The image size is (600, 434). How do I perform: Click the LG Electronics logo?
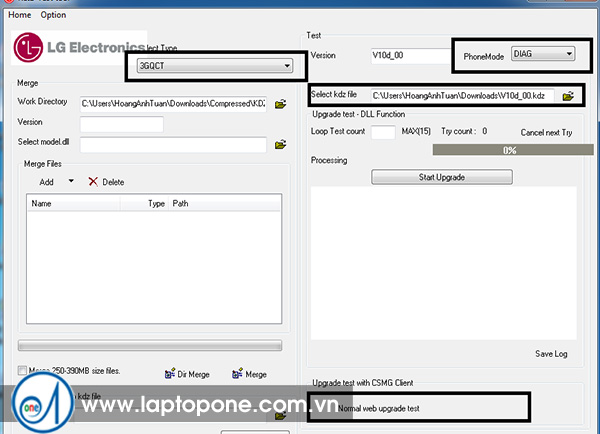[x=79, y=47]
